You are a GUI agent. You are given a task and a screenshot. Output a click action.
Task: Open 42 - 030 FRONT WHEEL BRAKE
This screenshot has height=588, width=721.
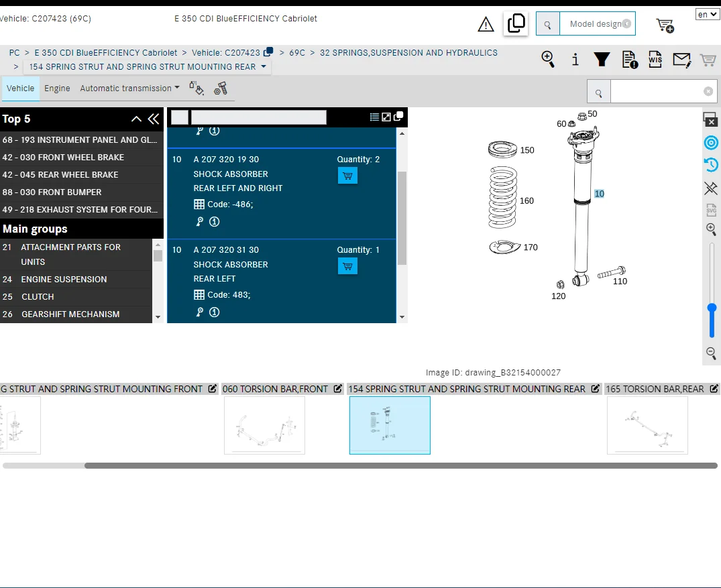coord(81,158)
